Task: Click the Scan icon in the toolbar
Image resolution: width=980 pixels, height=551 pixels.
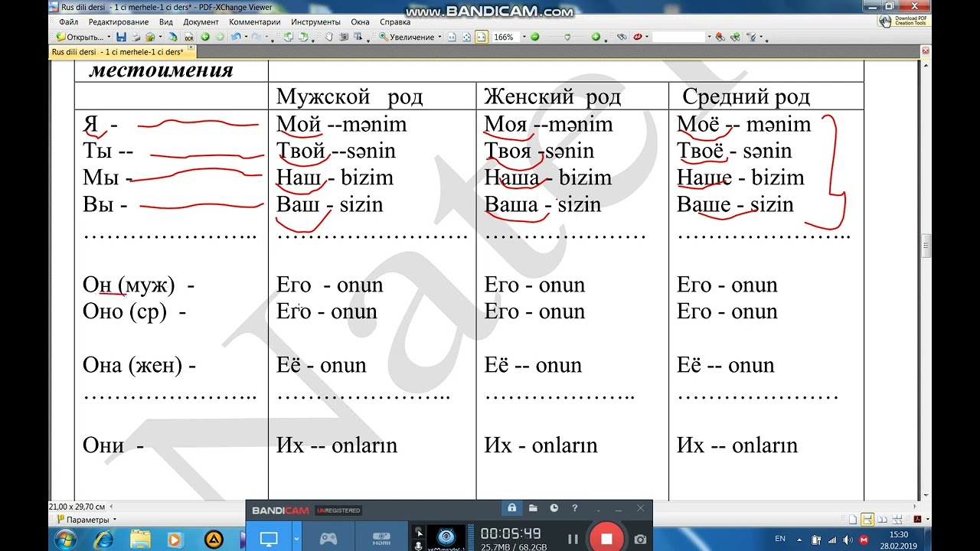Action: point(171,37)
